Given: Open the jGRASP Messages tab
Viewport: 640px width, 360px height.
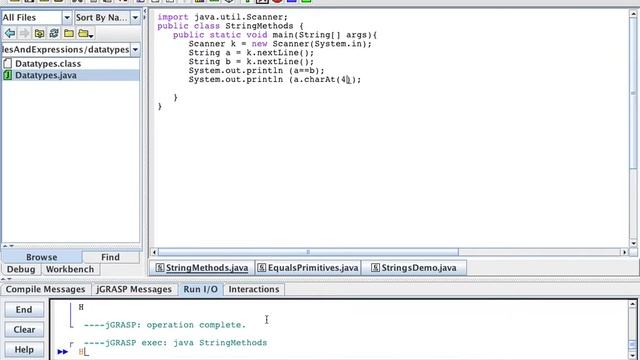Looking at the screenshot, I should click(134, 289).
